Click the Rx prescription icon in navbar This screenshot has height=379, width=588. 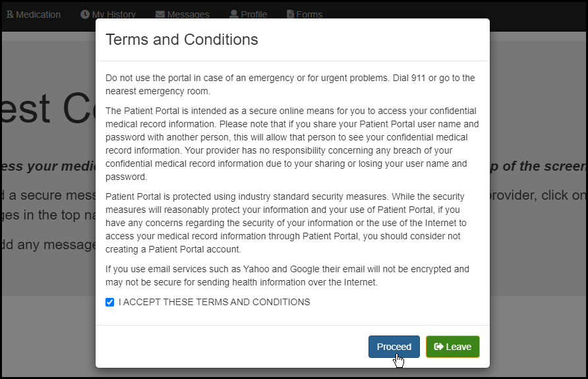10,15
